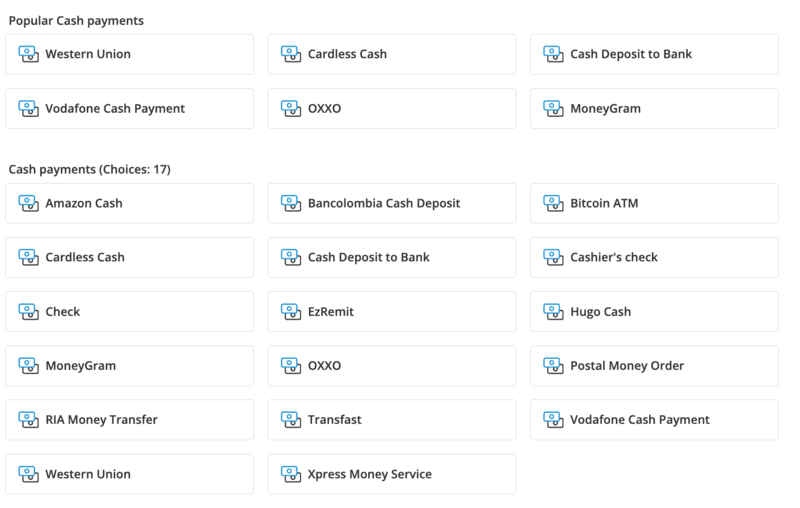Click the Bitcoin ATM payment icon
Viewport: 800px width, 508px height.
(x=553, y=203)
